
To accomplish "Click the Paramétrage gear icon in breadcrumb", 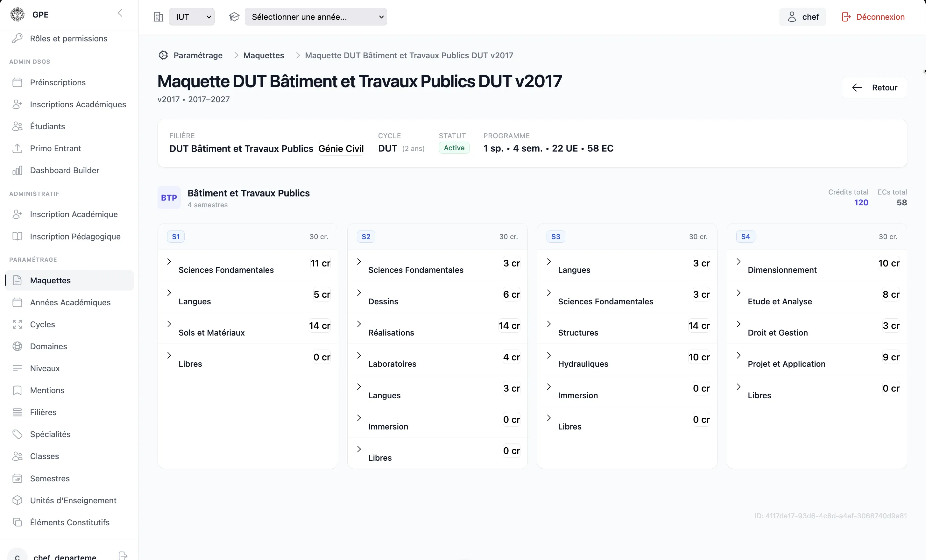I will [x=163, y=55].
